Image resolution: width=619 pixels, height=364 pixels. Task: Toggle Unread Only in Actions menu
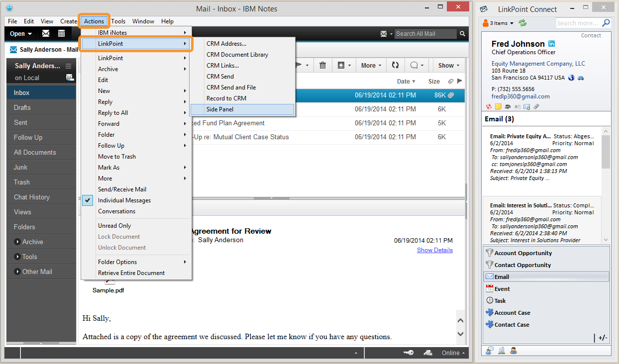136,226
